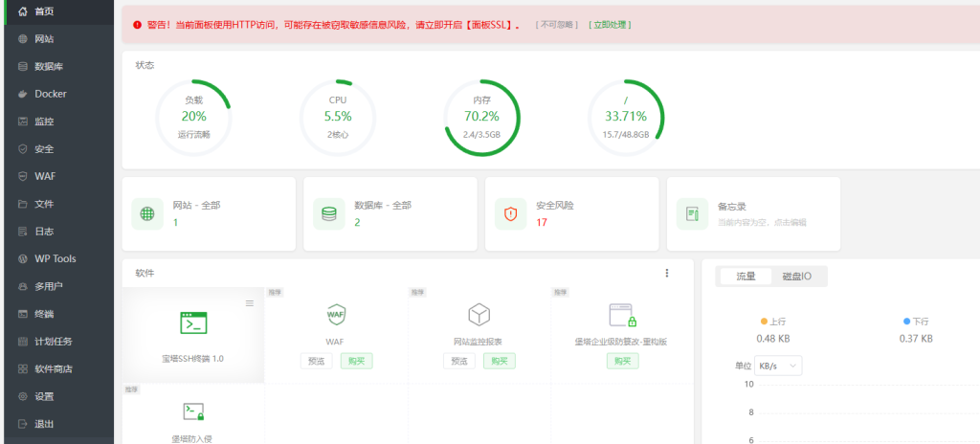Click the locked terminal icon of 堡塔防入侵

click(193, 411)
